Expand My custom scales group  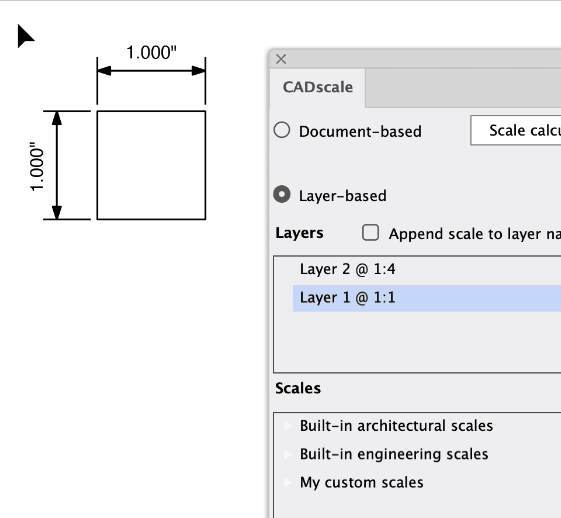pyautogui.click(x=287, y=483)
